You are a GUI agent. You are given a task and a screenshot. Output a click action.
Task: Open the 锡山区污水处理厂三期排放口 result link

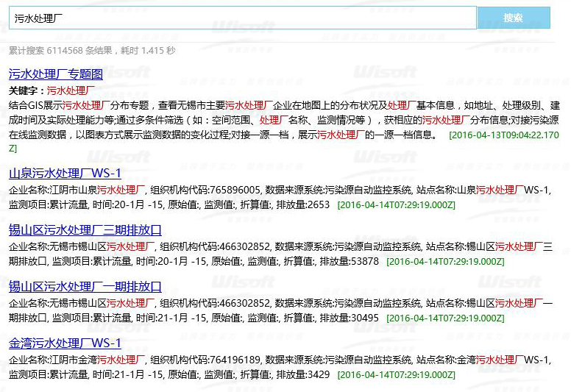(85, 230)
